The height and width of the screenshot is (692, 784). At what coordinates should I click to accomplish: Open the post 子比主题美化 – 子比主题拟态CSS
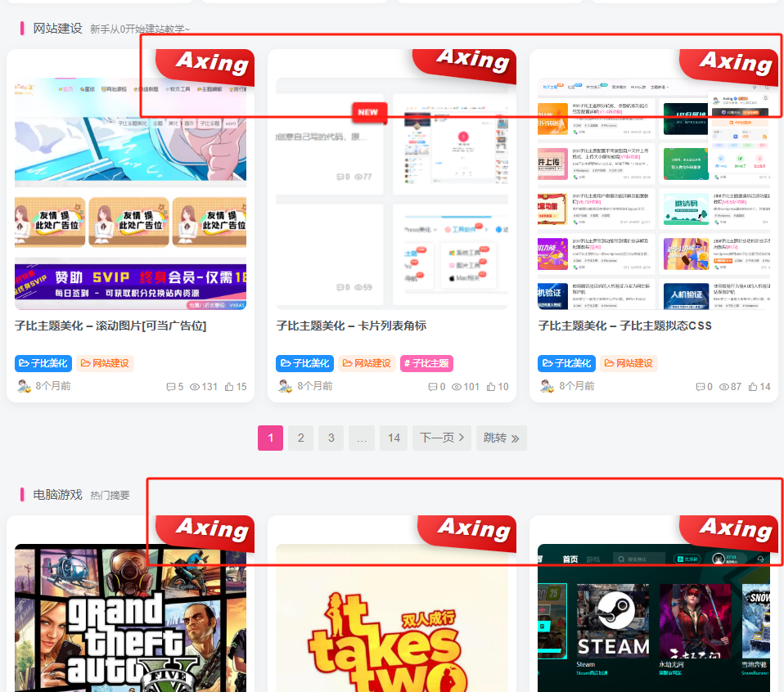click(x=625, y=326)
